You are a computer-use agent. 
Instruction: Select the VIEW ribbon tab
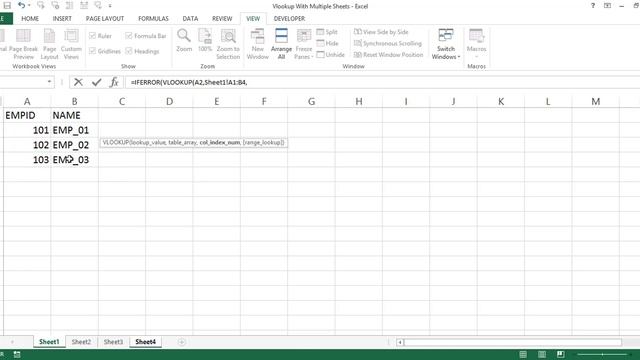(253, 19)
